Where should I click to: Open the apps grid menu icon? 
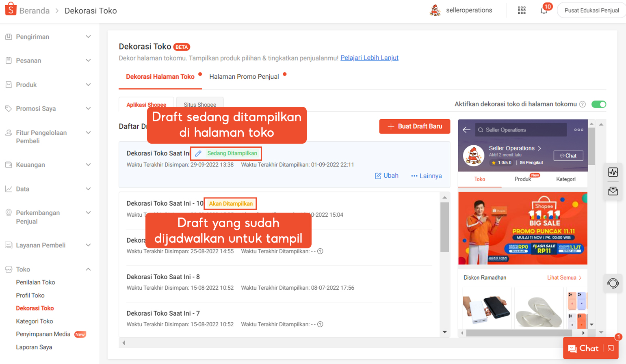tap(522, 11)
